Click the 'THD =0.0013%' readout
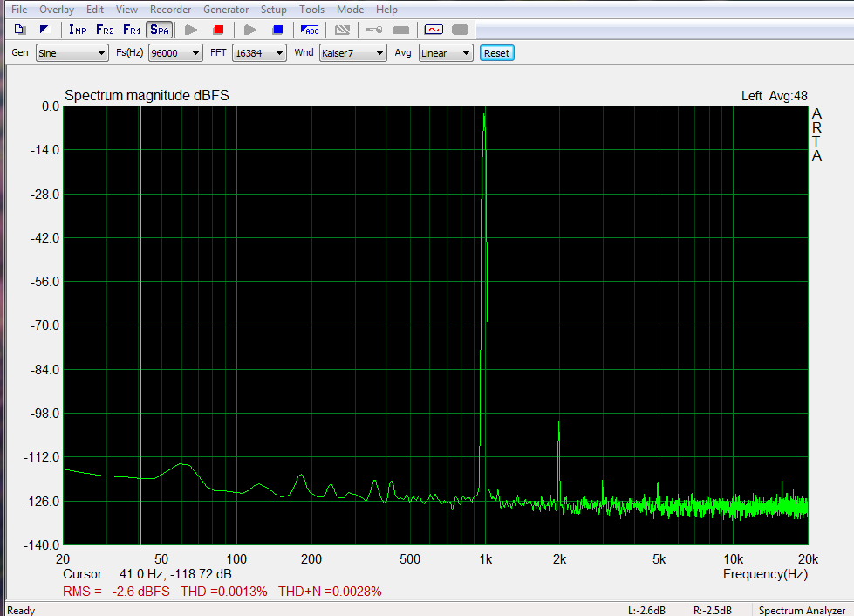854x616 pixels. [224, 592]
